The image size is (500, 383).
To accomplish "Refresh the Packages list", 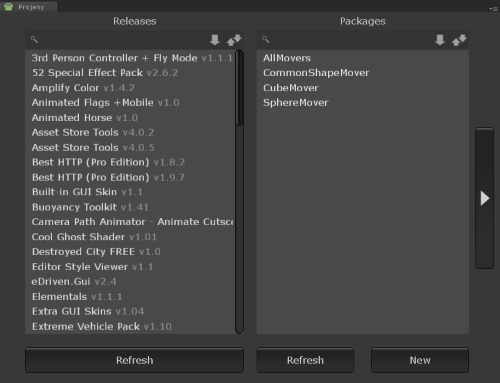I will click(305, 360).
